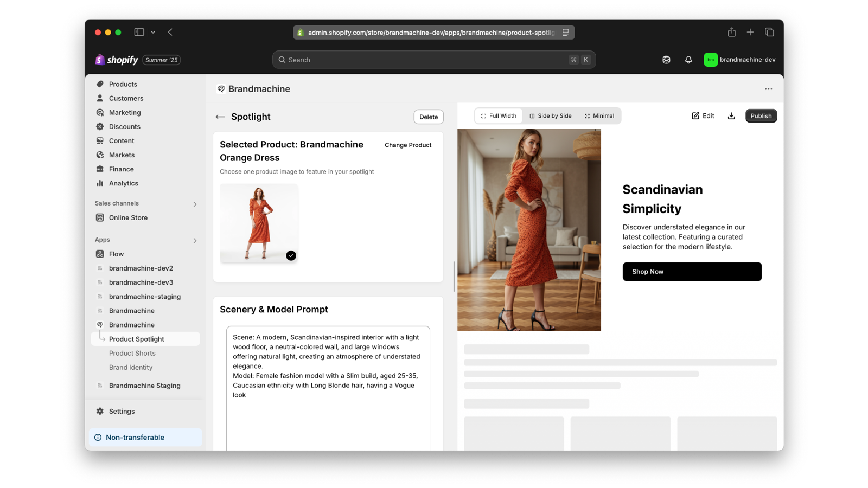
Task: Click the reader view icon in address bar
Action: pos(565,33)
